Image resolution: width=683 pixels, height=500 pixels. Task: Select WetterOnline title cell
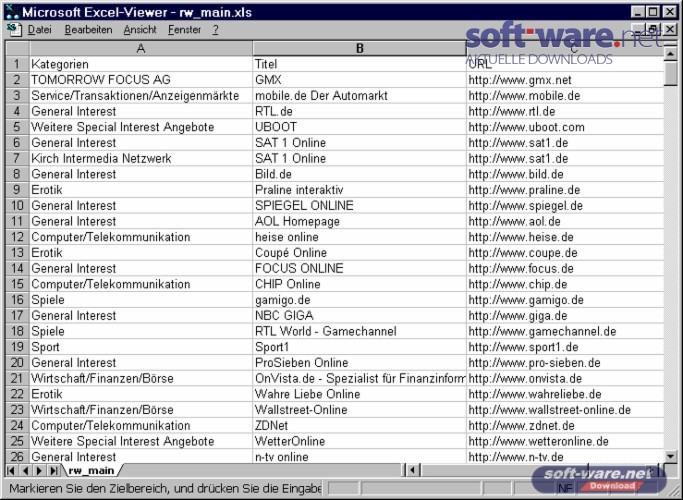(359, 441)
